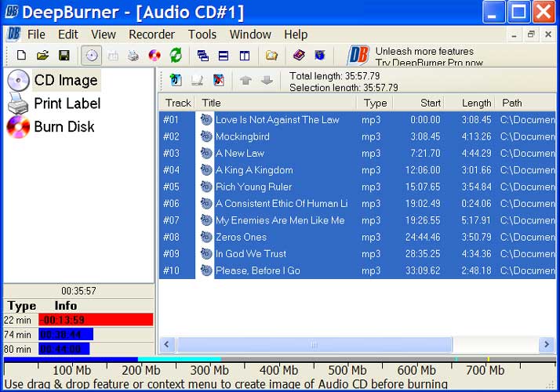560x392 pixels.
Task: Click the music icon beside A New Law
Action: 206,153
